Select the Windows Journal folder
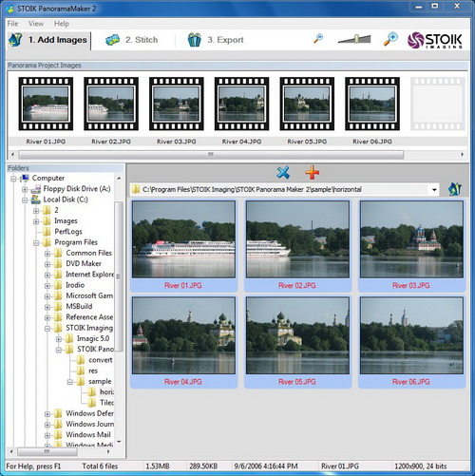 pos(90,424)
